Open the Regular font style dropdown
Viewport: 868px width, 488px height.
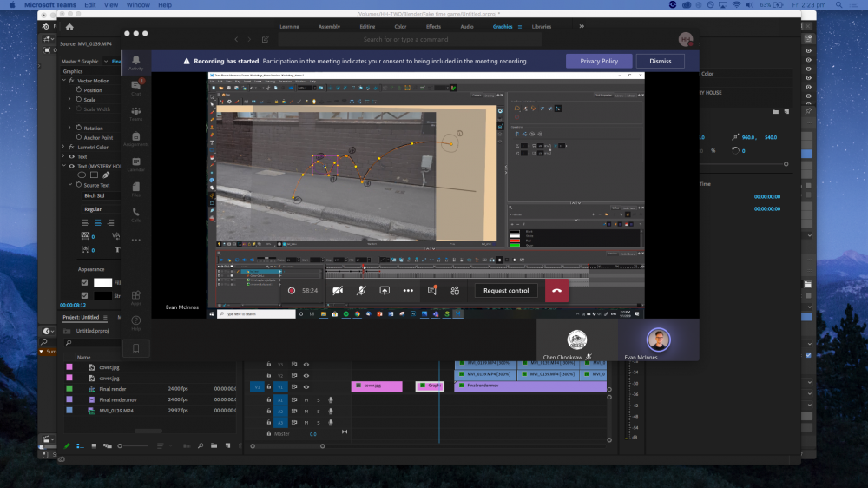tap(100, 209)
